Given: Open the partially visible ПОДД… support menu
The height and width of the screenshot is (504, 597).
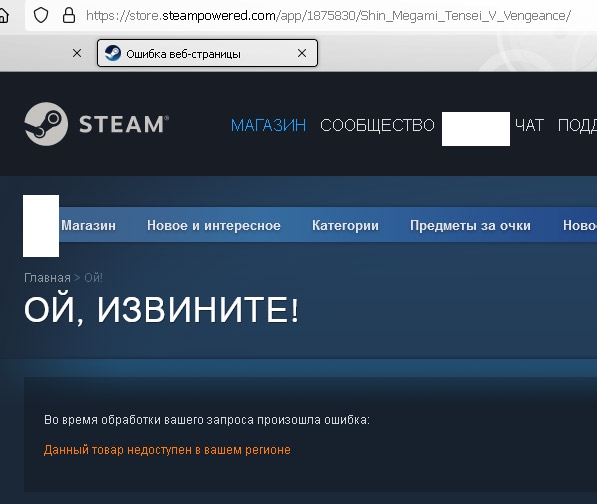Looking at the screenshot, I should [x=577, y=125].
